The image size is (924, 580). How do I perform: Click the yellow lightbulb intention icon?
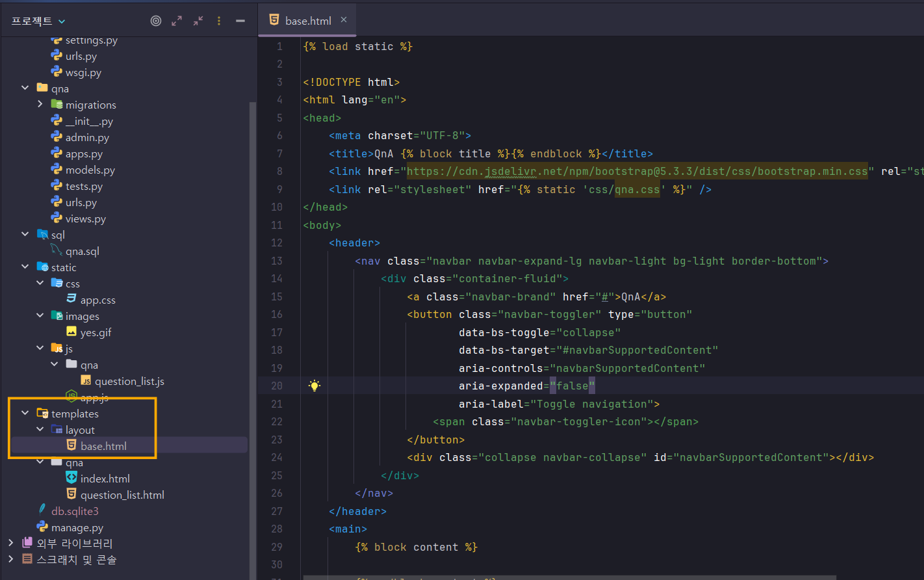point(314,386)
